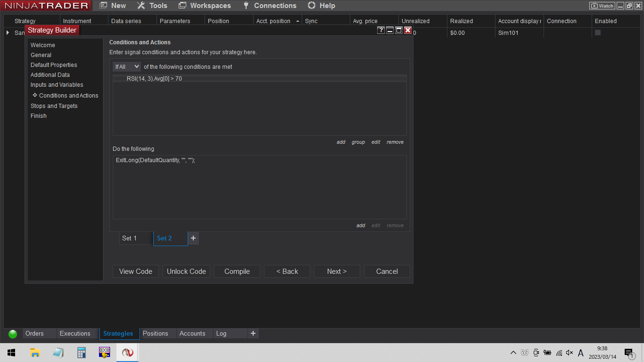The width and height of the screenshot is (644, 362).
Task: Open the Calculator taskbar icon
Action: [x=82, y=353]
